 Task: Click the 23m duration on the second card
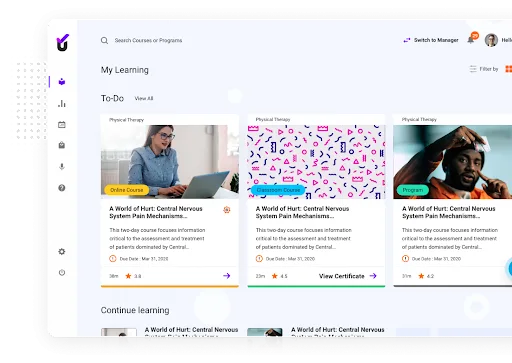260,276
